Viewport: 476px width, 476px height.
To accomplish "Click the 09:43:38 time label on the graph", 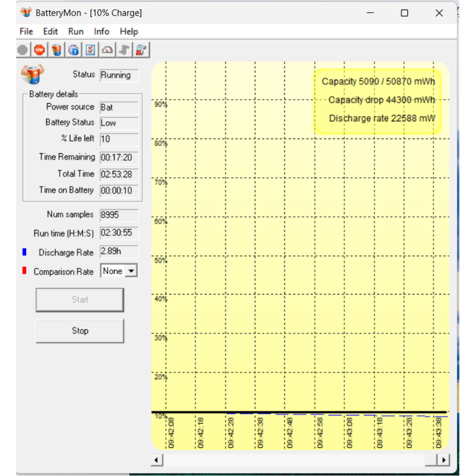I will coord(439,433).
